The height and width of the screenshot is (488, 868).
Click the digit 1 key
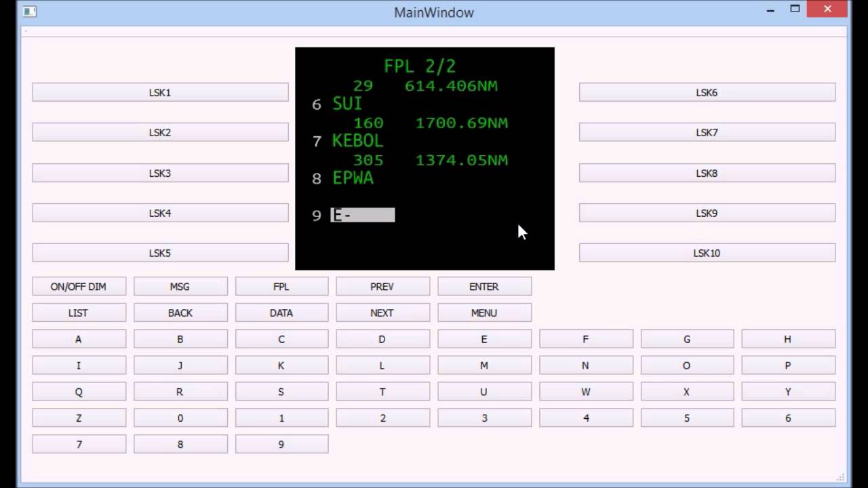point(281,418)
